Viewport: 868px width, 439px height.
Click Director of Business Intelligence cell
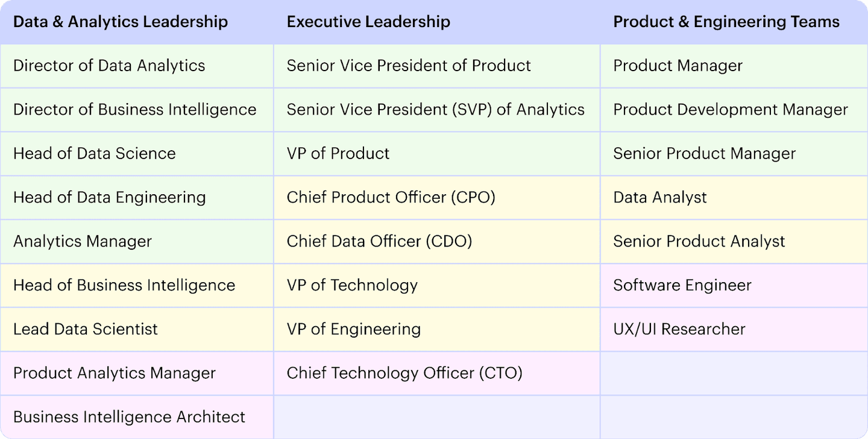point(134,110)
